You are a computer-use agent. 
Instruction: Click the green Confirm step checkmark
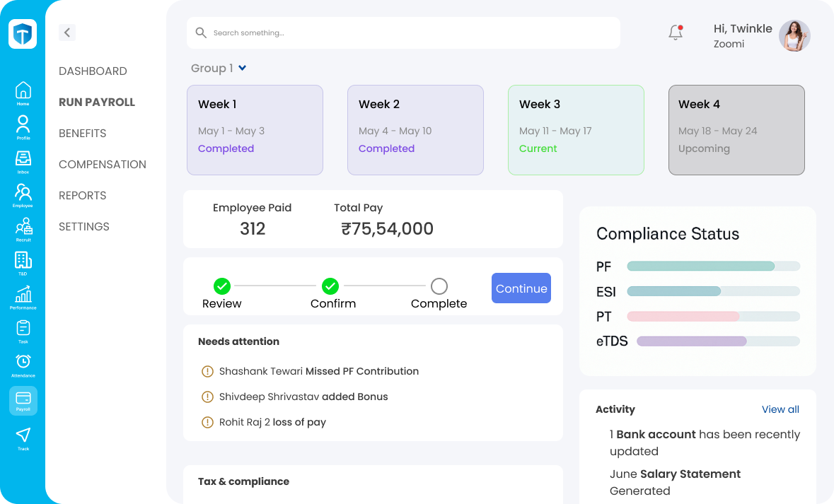click(330, 286)
